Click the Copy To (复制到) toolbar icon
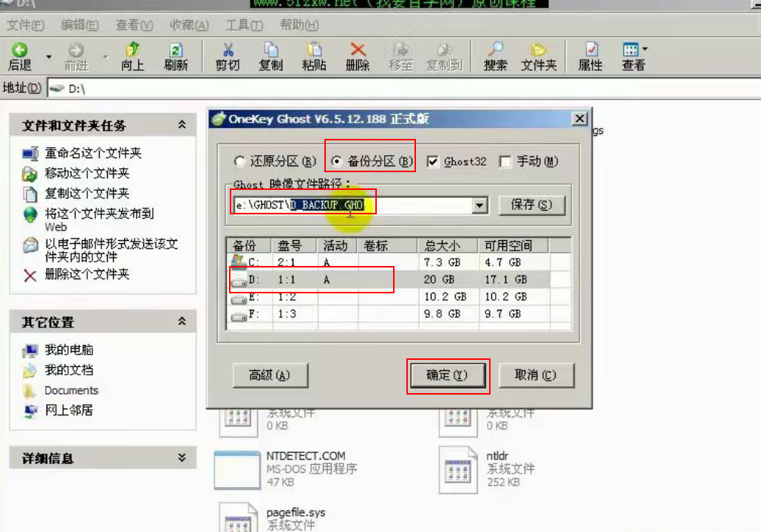The image size is (761, 532). click(444, 50)
